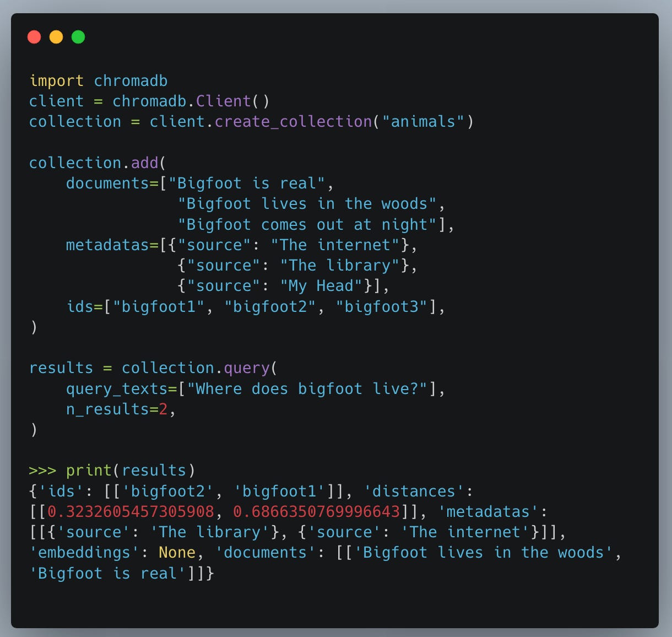This screenshot has width=672, height=637.
Task: Click the "The internet" string in metadatas
Action: click(335, 245)
